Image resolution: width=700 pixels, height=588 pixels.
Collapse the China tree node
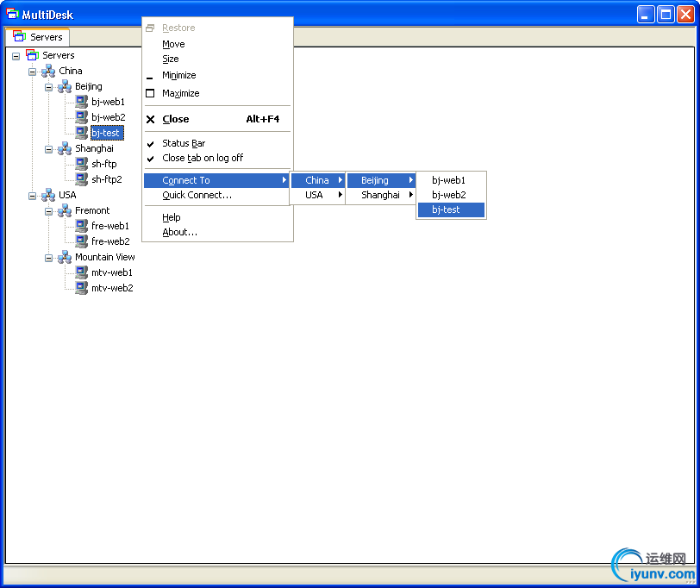[32, 72]
